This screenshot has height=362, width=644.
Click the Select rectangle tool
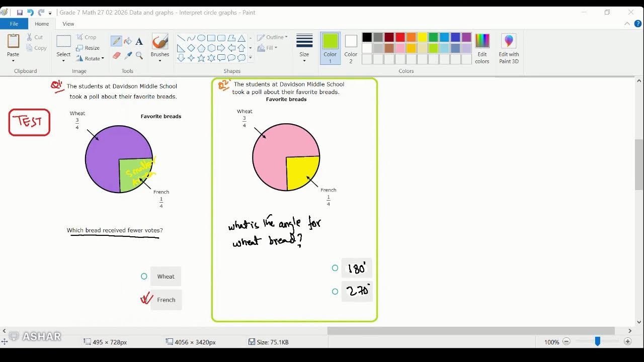[x=63, y=42]
